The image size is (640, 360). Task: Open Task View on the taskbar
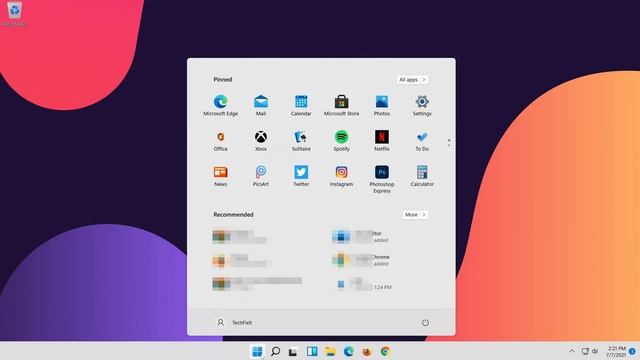pyautogui.click(x=293, y=351)
